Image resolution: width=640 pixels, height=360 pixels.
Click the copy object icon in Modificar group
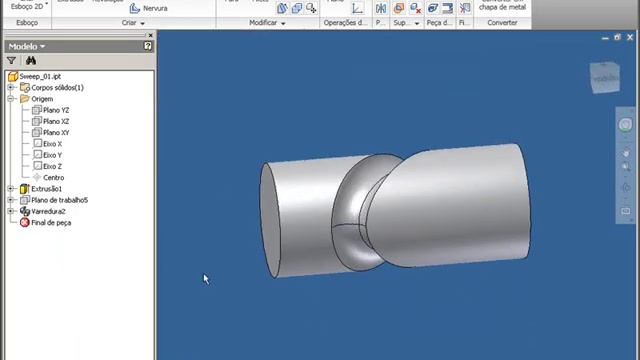(x=297, y=8)
